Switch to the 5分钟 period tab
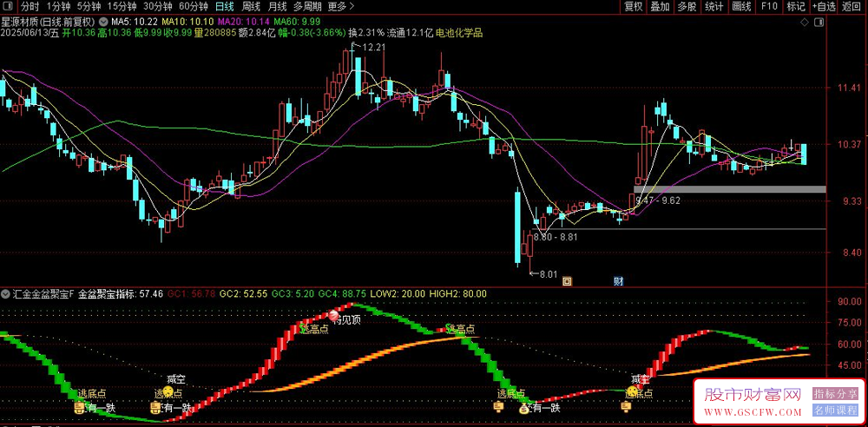 click(x=89, y=7)
